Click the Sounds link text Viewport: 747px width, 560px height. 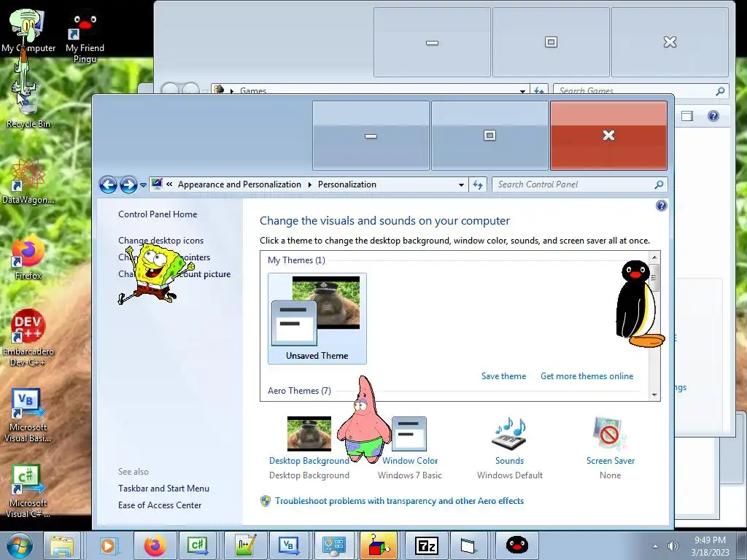pyautogui.click(x=509, y=461)
